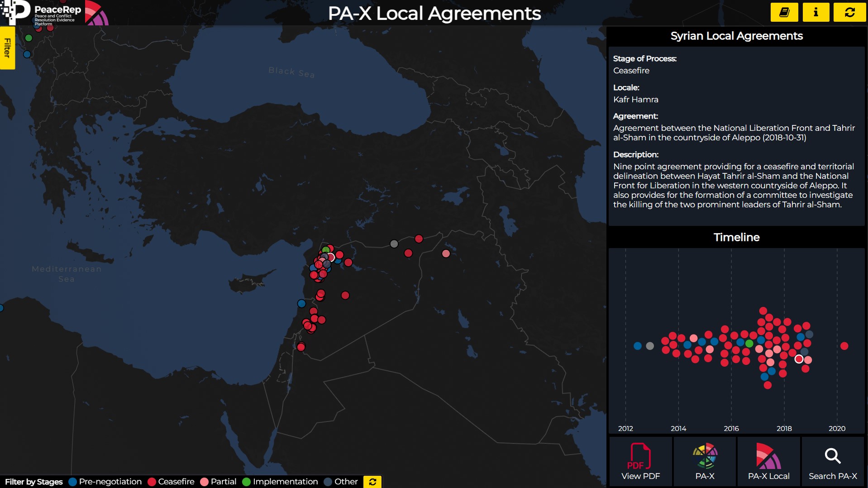Click the Search PA-X button
This screenshot has height=488, width=868.
point(833,461)
